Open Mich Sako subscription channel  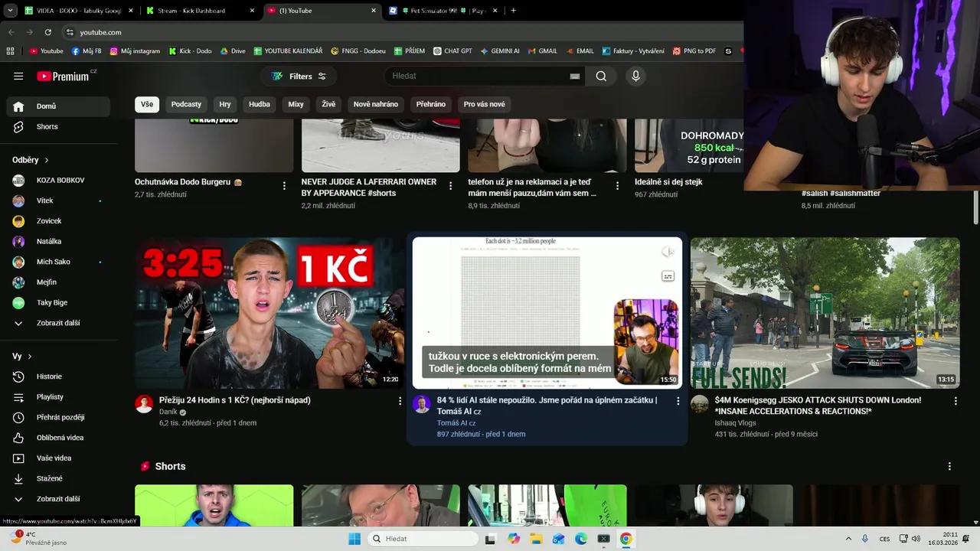coord(58,262)
